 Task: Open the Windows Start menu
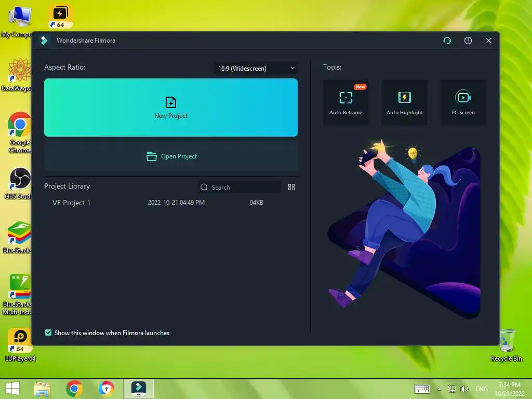pyautogui.click(x=12, y=389)
